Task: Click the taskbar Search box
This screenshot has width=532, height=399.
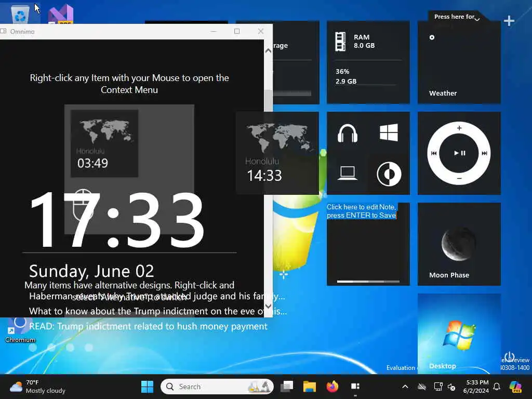Action: coord(217,387)
